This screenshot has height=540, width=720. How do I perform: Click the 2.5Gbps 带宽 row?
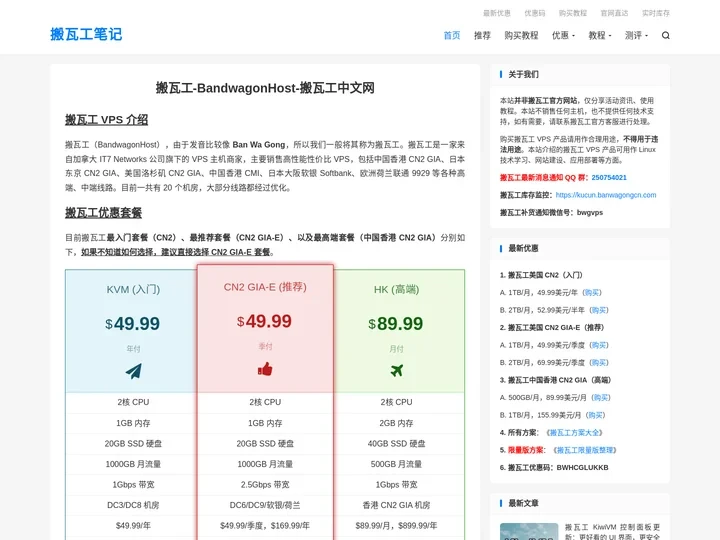[265, 484]
